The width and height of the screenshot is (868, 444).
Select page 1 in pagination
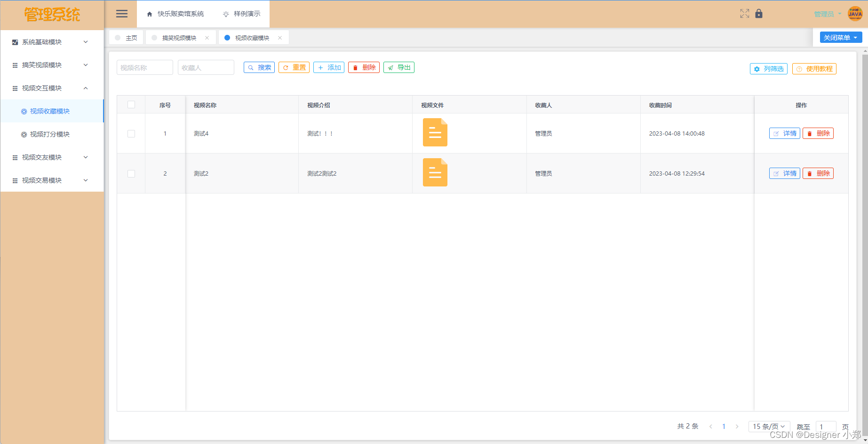point(724,426)
